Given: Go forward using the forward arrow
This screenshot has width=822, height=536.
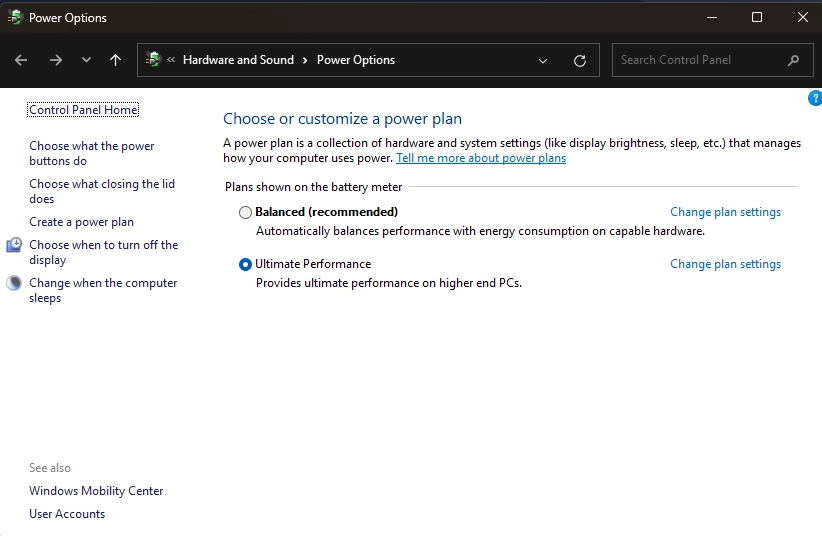Looking at the screenshot, I should pyautogui.click(x=56, y=60).
